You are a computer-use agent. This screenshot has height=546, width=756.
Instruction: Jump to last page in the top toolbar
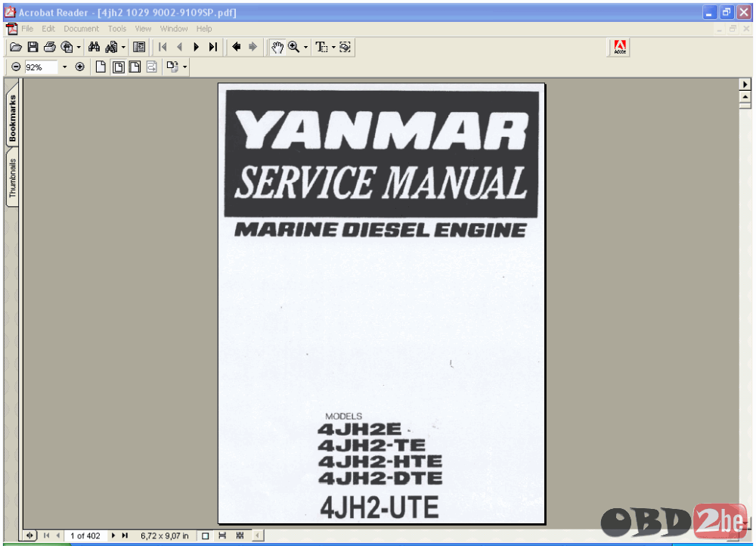point(213,48)
